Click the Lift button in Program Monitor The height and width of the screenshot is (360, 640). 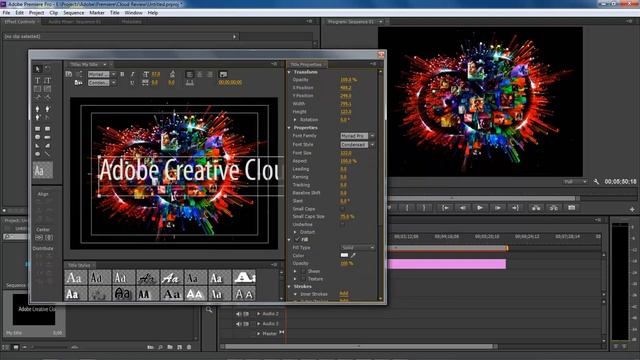point(536,208)
